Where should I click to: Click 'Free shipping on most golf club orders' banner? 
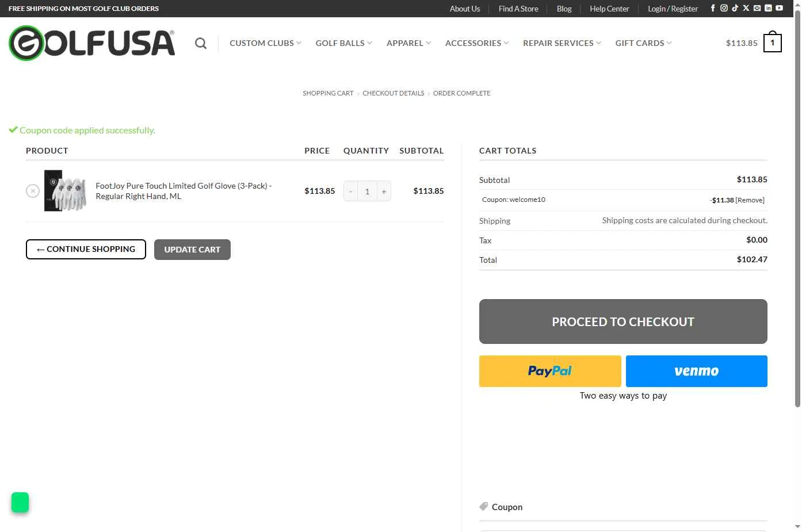(x=83, y=9)
